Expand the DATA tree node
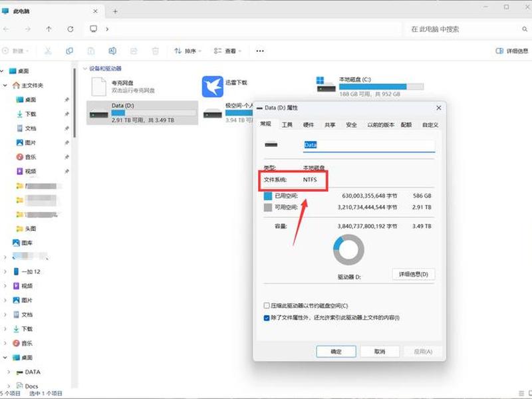The height and width of the screenshot is (399, 532). pyautogui.click(x=9, y=372)
